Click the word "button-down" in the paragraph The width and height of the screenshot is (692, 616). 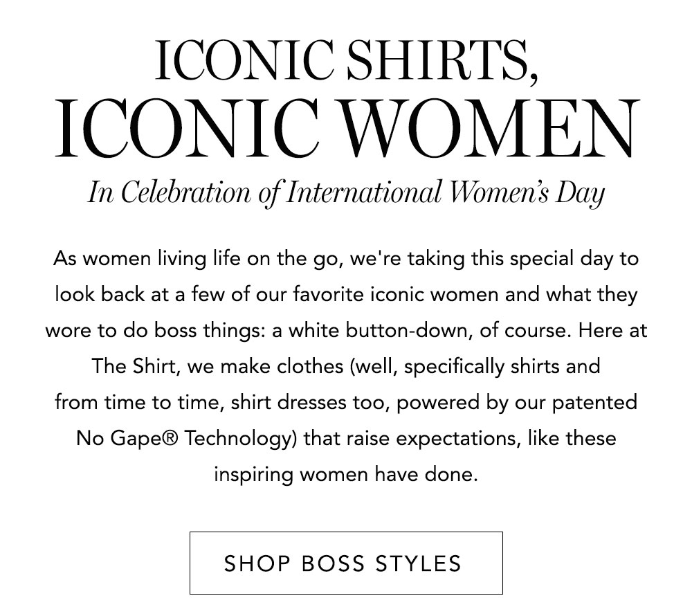[x=406, y=331]
